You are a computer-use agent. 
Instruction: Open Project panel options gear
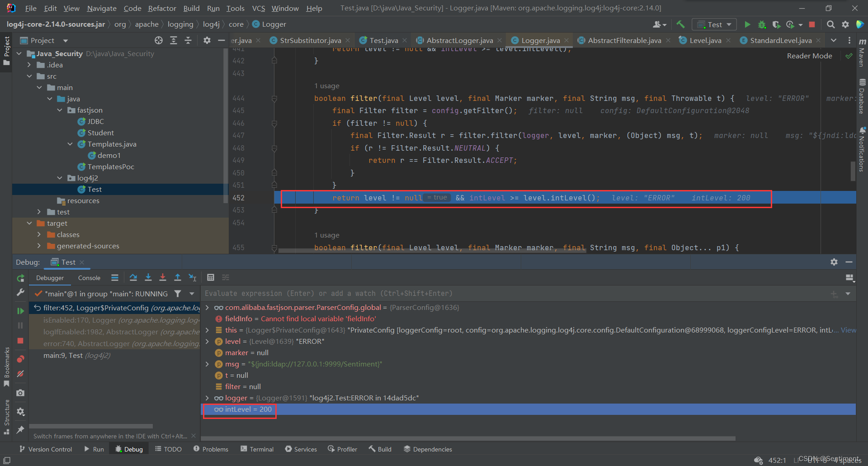207,40
